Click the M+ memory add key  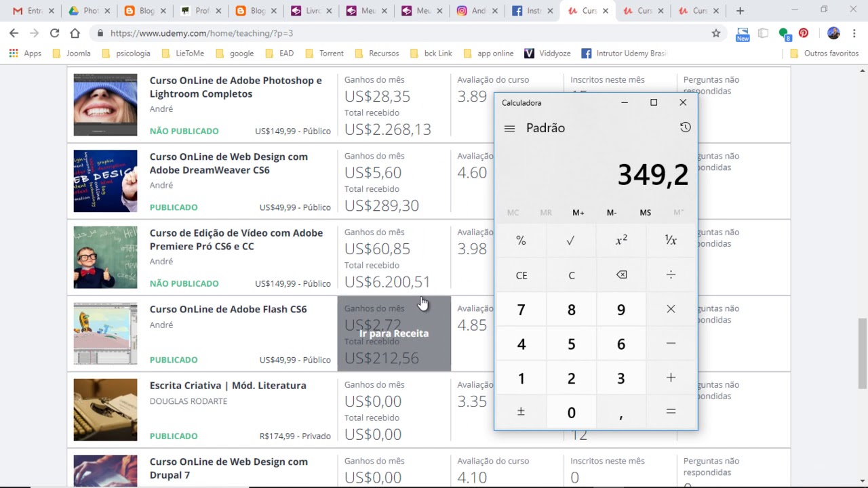tap(578, 213)
